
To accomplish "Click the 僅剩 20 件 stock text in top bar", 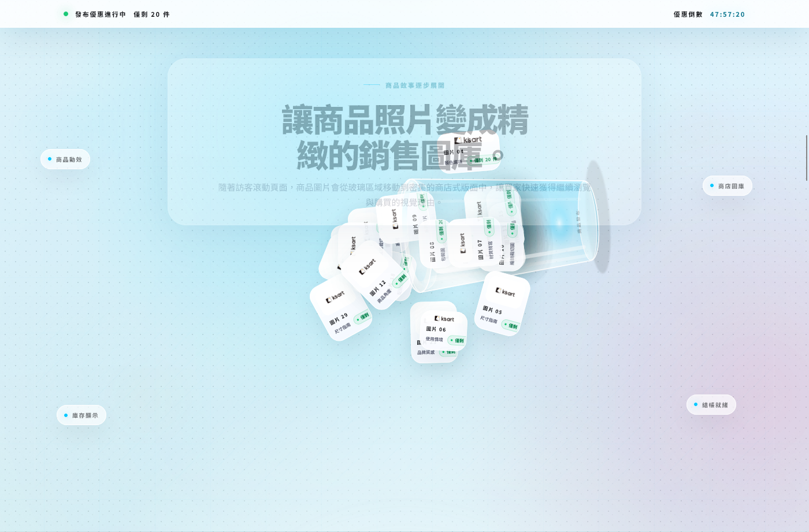I will [152, 14].
